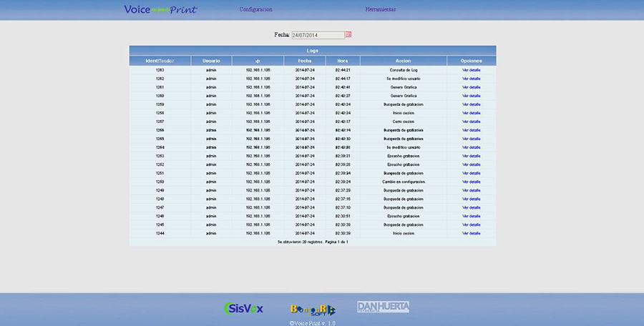Click the Hora column header
This screenshot has width=644, height=326.
(x=343, y=61)
